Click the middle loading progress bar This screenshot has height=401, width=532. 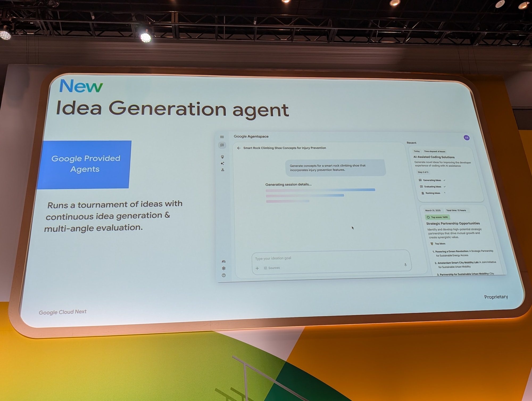tap(305, 196)
